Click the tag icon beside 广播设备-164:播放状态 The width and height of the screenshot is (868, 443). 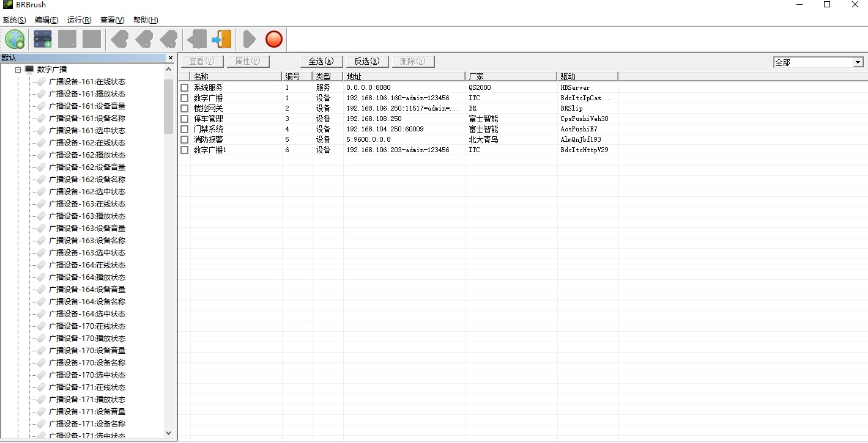41,277
